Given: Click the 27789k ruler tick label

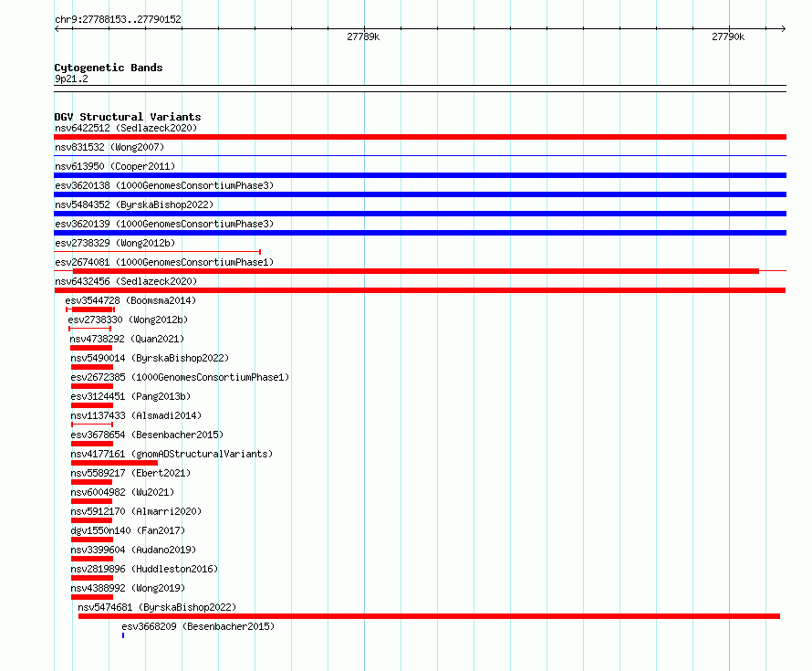Looking at the screenshot, I should pyautogui.click(x=363, y=37).
